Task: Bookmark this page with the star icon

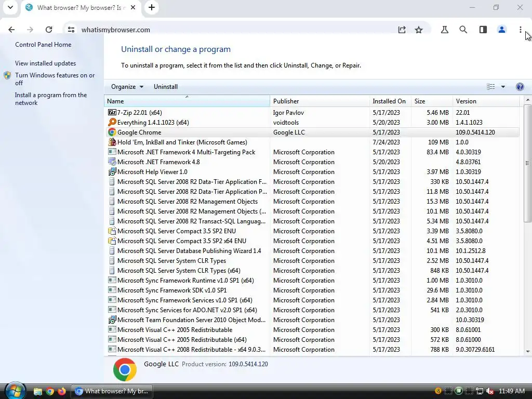Action: (x=419, y=30)
